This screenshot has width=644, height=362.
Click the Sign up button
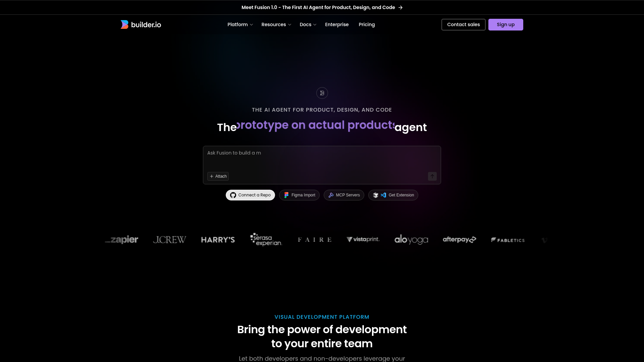[506, 24]
